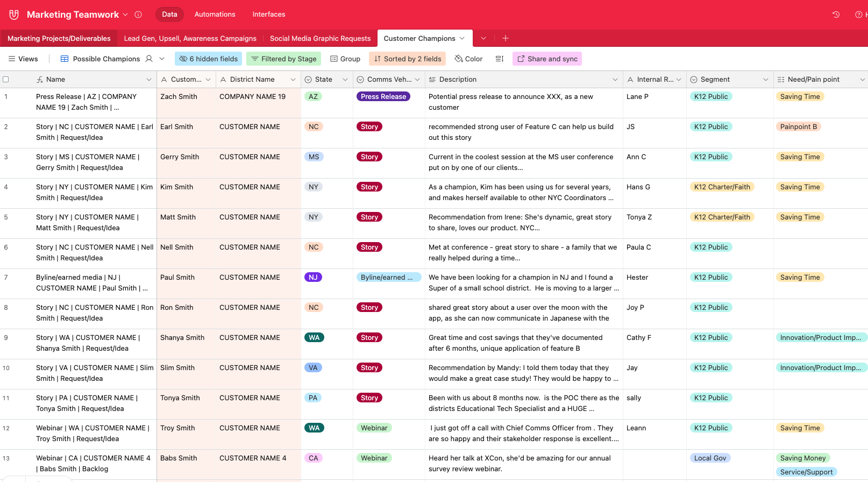
Task: Click Webinar tag in Troy Smith row
Action: (x=374, y=428)
